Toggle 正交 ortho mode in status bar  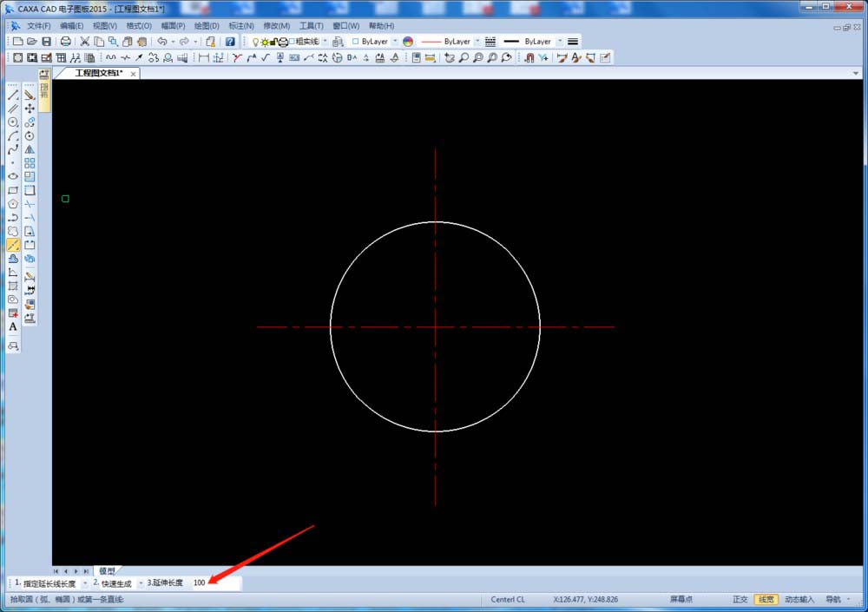pyautogui.click(x=740, y=599)
